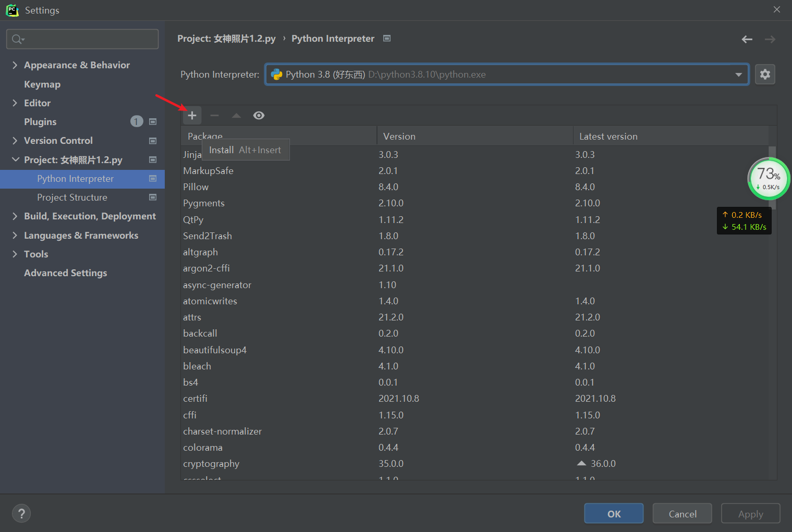Select the MarkupSafe package row
The width and height of the screenshot is (792, 532).
(x=474, y=171)
